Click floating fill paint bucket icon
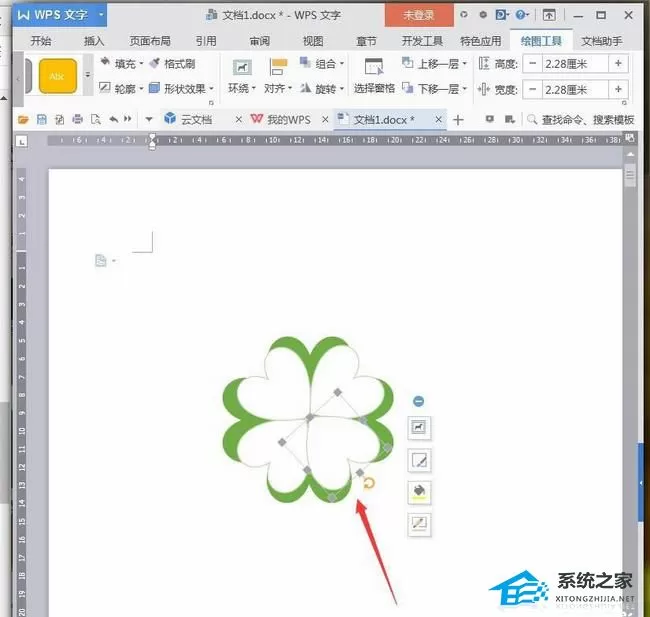Viewport: 650px width, 617px height. [419, 493]
